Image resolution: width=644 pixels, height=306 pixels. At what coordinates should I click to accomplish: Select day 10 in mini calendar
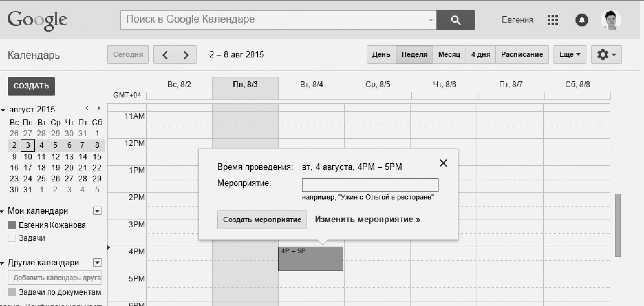point(28,157)
